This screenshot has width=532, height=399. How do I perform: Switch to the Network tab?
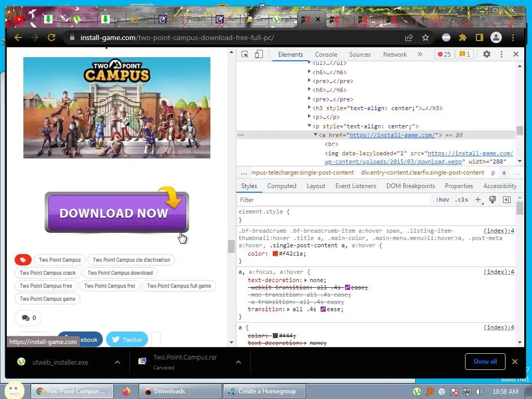[x=395, y=54]
